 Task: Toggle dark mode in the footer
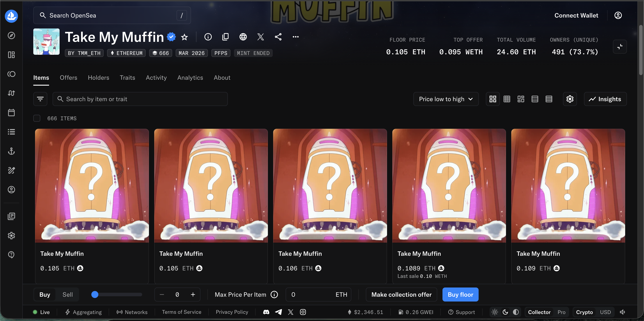click(505, 312)
